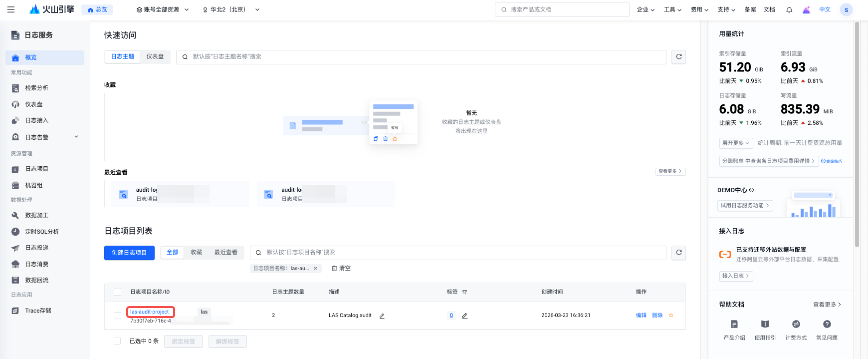
Task: Select the 最近查看 filter tab
Action: coord(225,253)
